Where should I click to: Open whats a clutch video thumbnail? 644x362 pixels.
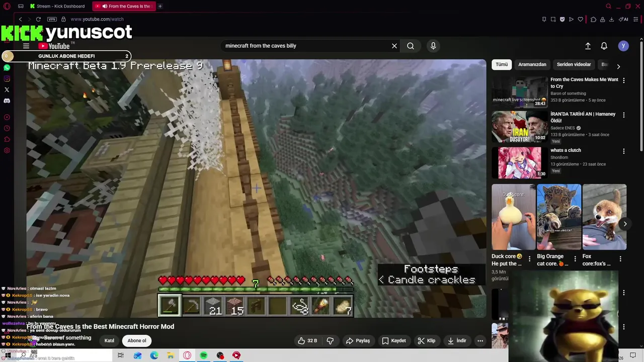[519, 162]
